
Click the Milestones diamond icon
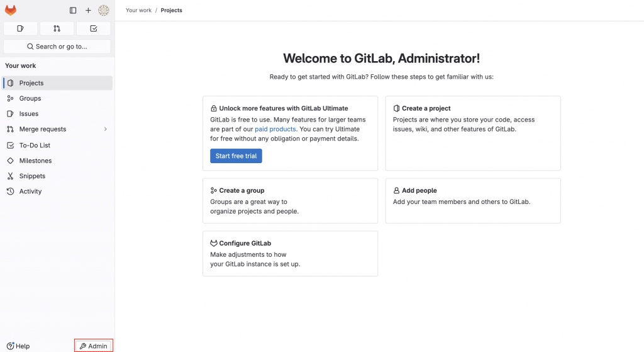click(x=11, y=161)
